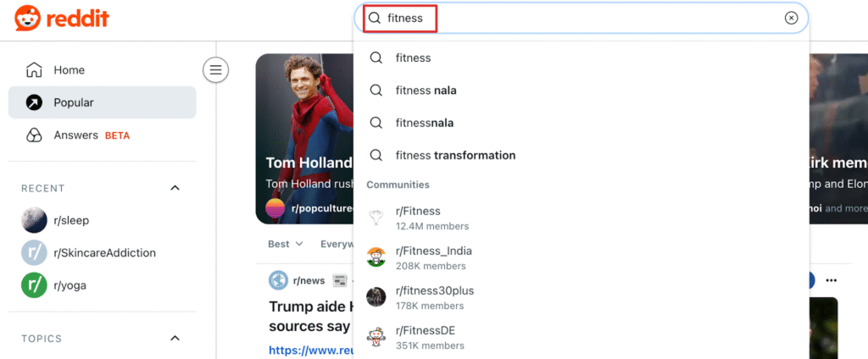Image resolution: width=868 pixels, height=359 pixels.
Task: Choose the 'fitness nala' suggestion
Action: [437, 91]
